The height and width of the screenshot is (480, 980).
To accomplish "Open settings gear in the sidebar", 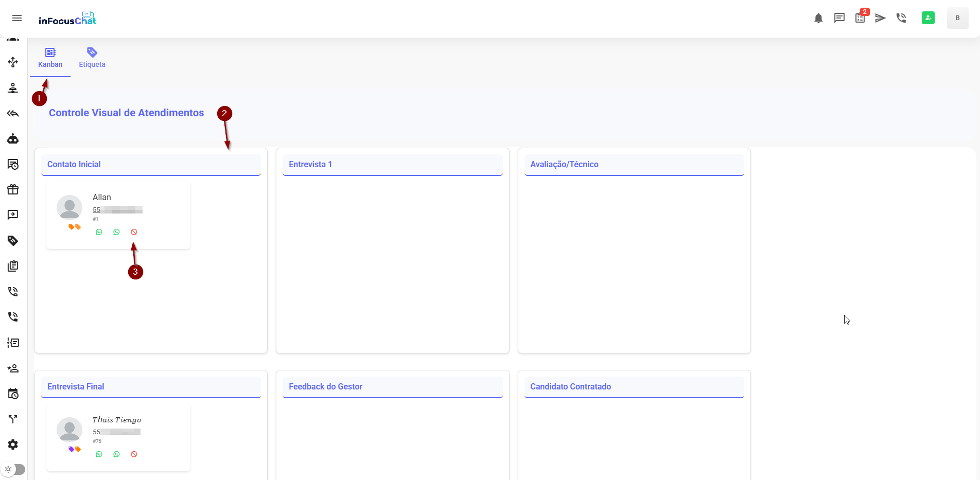I will coord(13,445).
